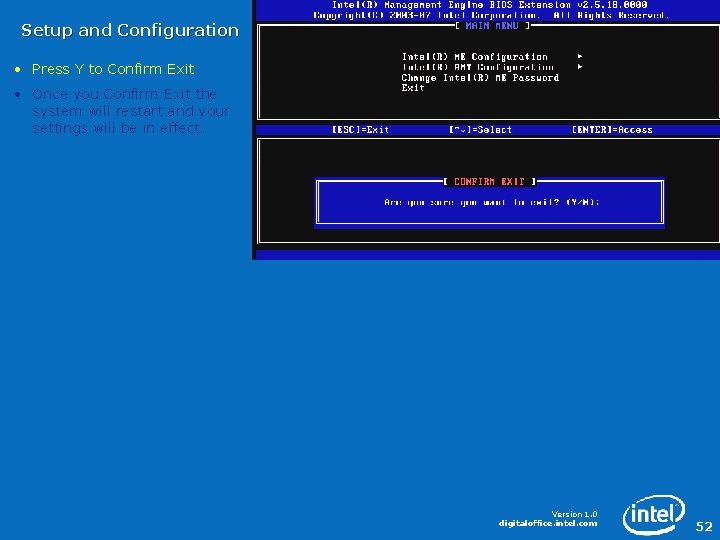Click the Intel logo
The height and width of the screenshot is (540, 720).
tap(653, 514)
